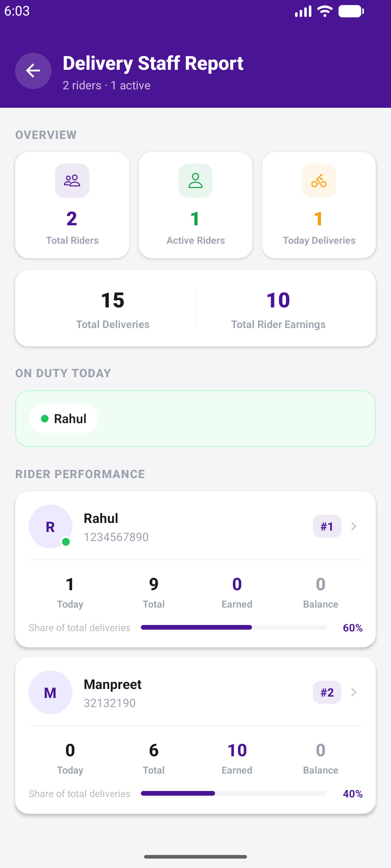Select the #2 rank badge for Manpreet
The image size is (391, 868).
pos(327,692)
